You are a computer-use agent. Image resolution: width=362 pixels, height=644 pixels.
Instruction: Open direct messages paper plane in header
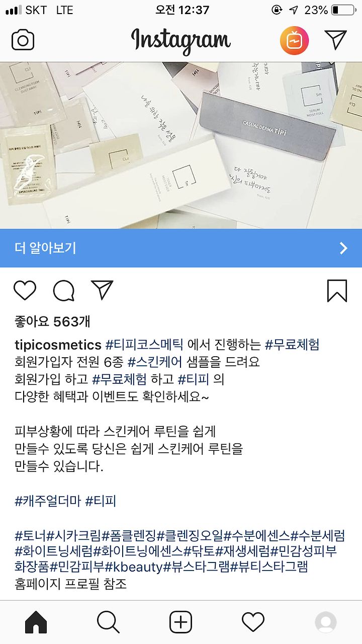[x=335, y=40]
